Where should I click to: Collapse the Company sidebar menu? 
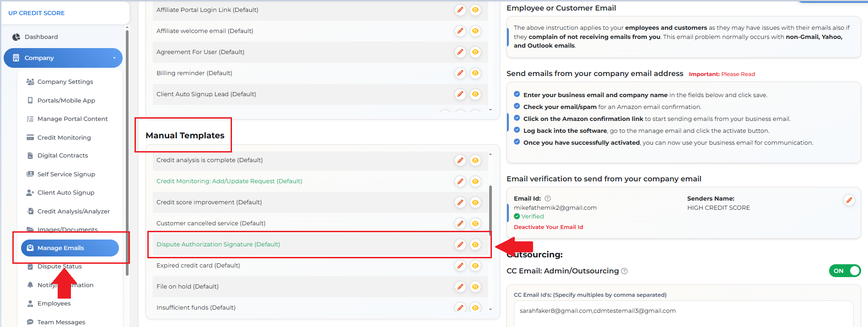(x=63, y=58)
